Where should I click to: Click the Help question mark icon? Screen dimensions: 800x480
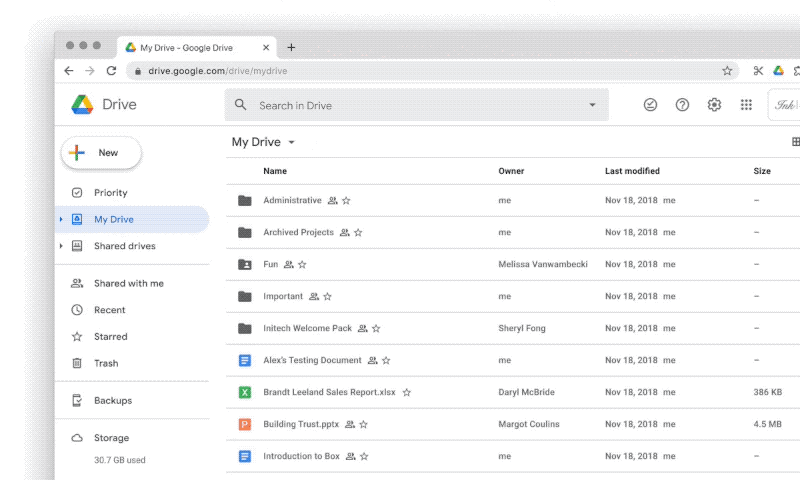[682, 105]
